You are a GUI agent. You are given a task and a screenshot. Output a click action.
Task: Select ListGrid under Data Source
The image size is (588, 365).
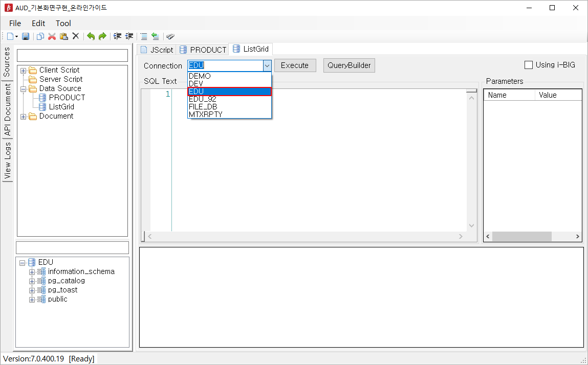click(x=61, y=107)
